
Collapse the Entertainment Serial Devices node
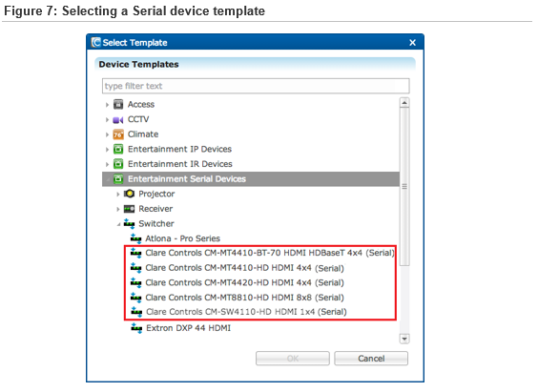pos(108,179)
